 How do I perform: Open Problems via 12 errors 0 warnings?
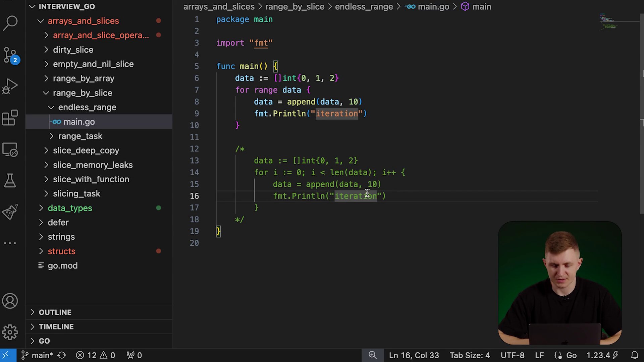pos(96,355)
